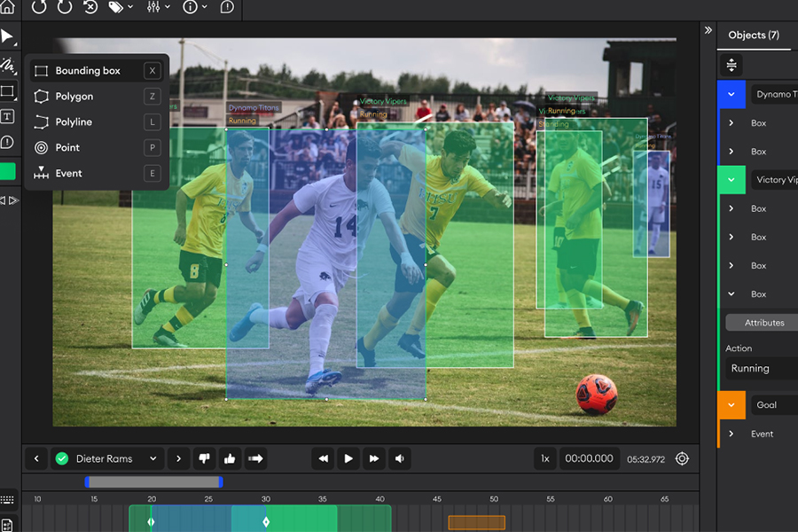Expand first Box under Victory Vipers
Screen dimensions: 798x532
731,208
